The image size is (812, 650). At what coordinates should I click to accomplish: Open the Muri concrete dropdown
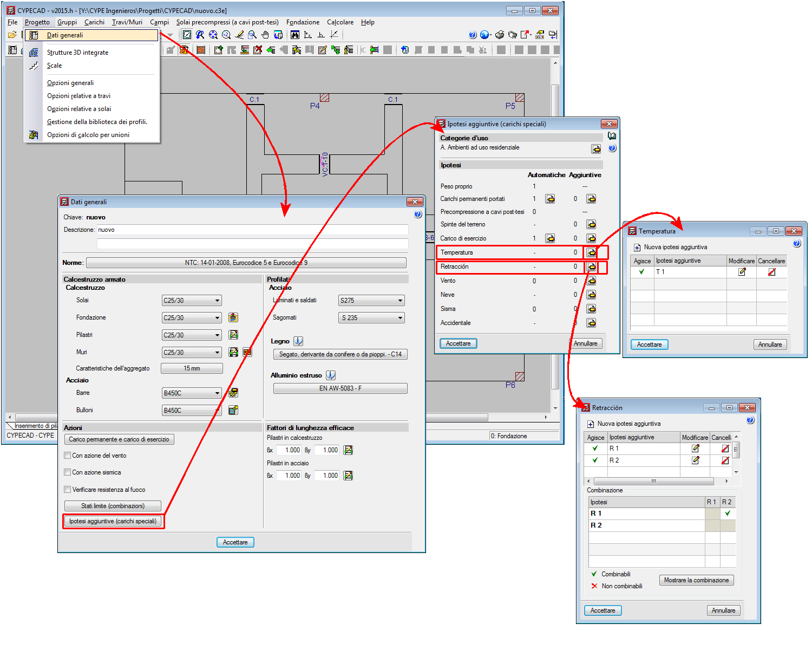192,353
